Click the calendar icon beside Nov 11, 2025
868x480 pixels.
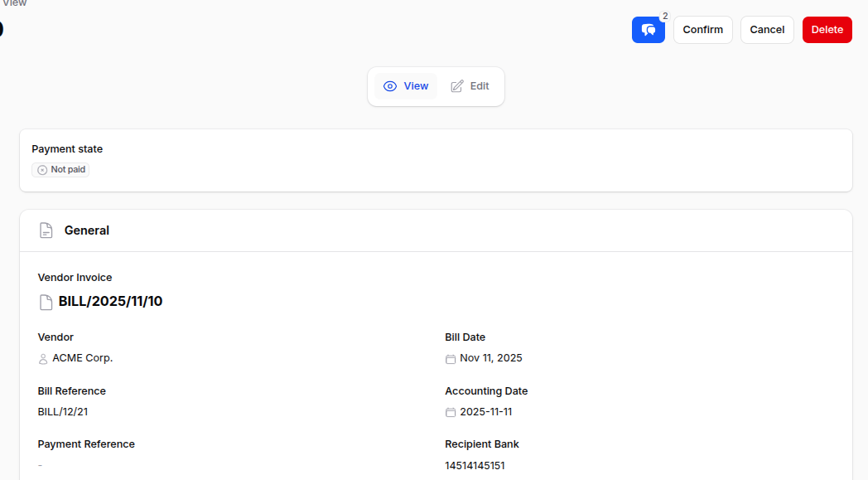pos(451,359)
